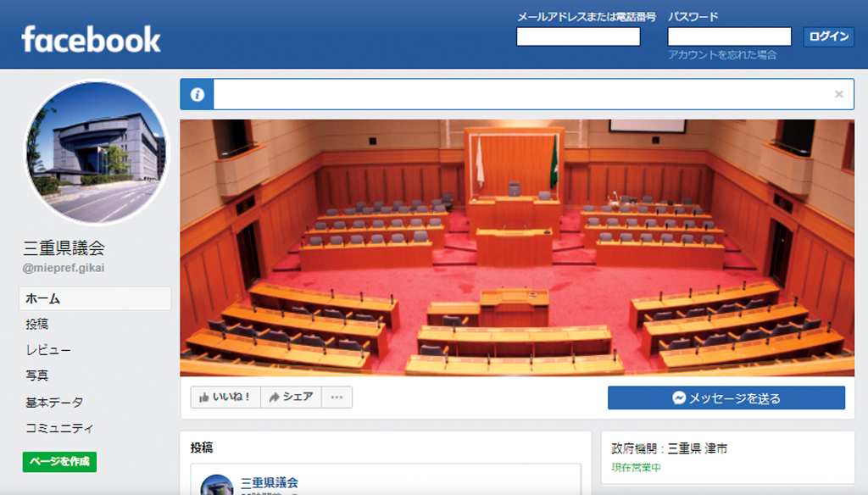Focus the パスワード input field
This screenshot has width=868, height=495.
click(x=729, y=36)
